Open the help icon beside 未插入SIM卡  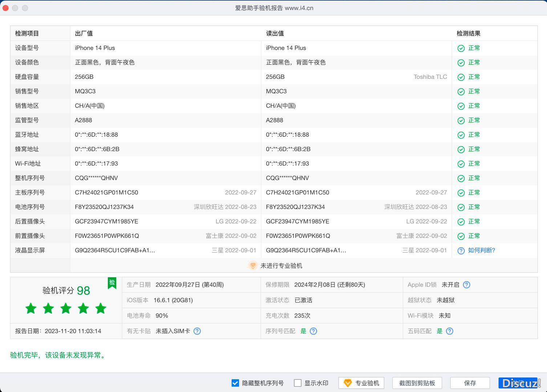click(x=197, y=331)
